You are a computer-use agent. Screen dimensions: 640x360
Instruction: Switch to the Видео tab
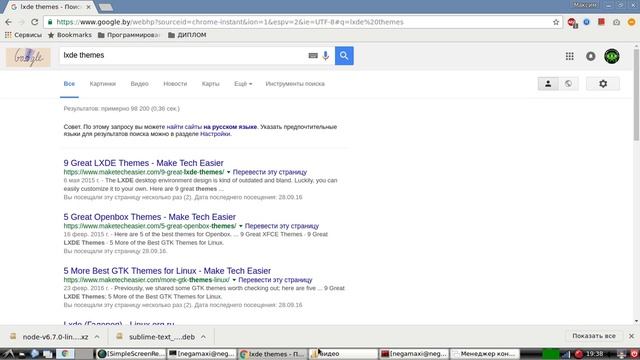pyautogui.click(x=140, y=84)
